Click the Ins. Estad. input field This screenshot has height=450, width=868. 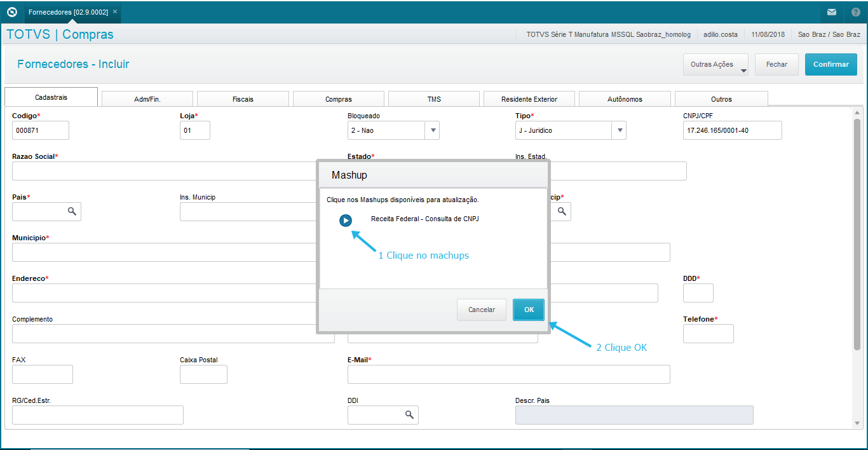(619, 171)
